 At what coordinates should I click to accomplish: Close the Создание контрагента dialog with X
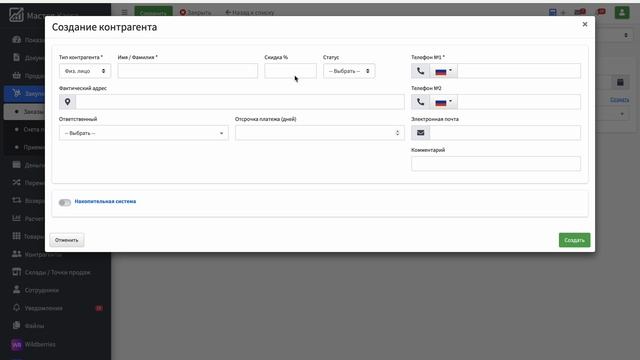tap(585, 24)
